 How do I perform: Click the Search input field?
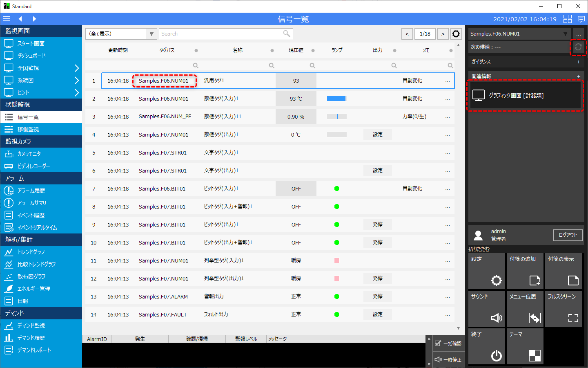[x=220, y=34]
